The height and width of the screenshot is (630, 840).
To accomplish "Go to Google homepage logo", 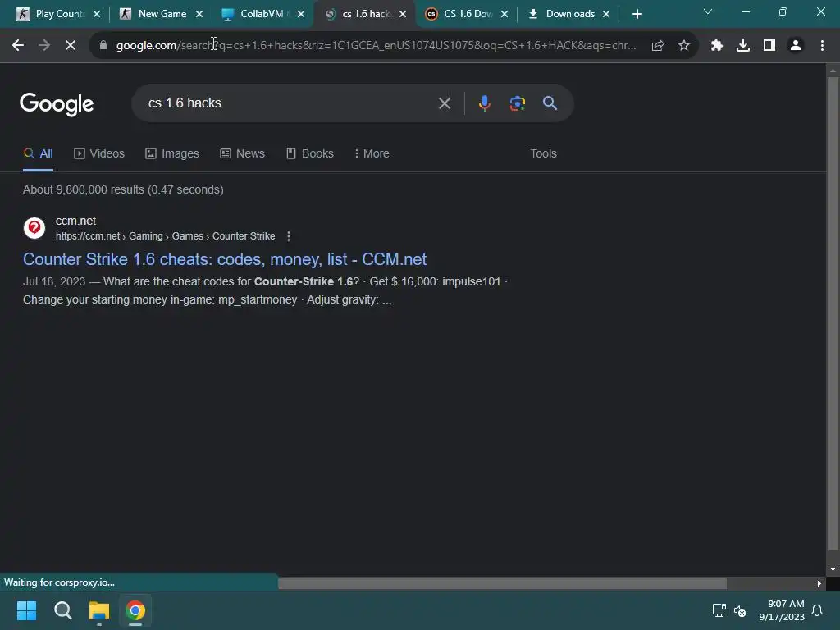I will (57, 104).
